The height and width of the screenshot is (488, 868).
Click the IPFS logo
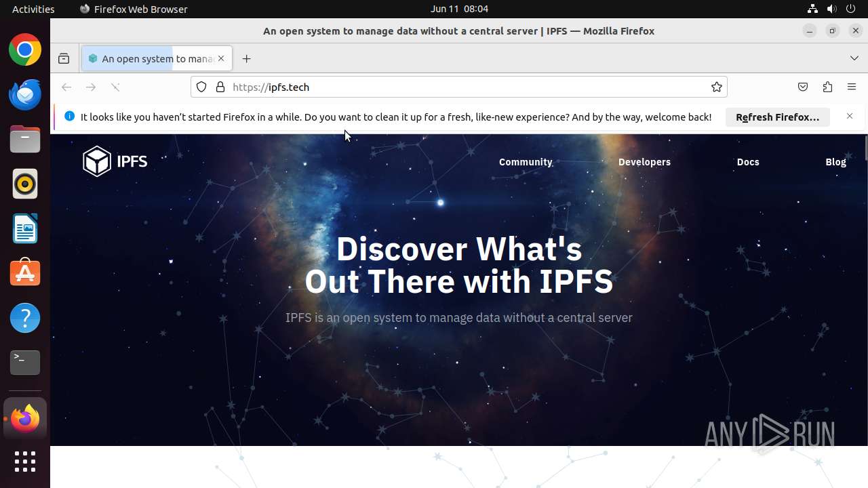pos(115,161)
